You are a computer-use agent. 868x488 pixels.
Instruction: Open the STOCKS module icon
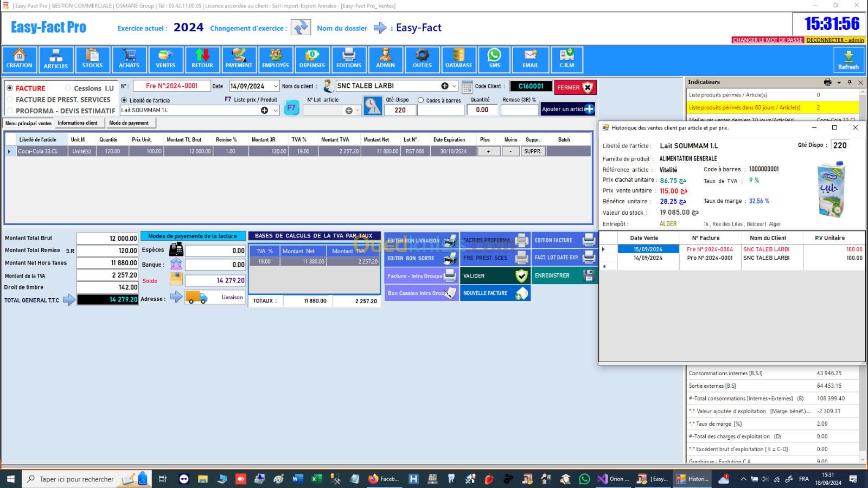[x=92, y=59]
